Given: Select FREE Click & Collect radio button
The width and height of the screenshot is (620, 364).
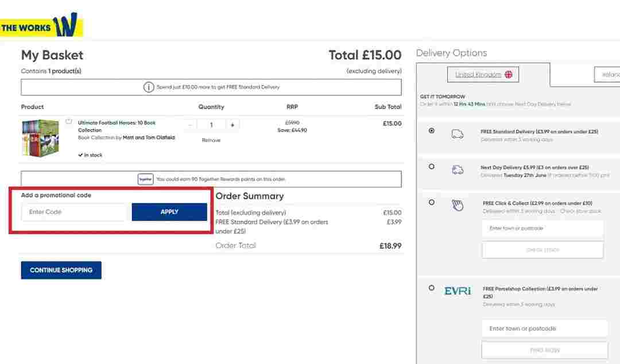Looking at the screenshot, I should (x=431, y=202).
